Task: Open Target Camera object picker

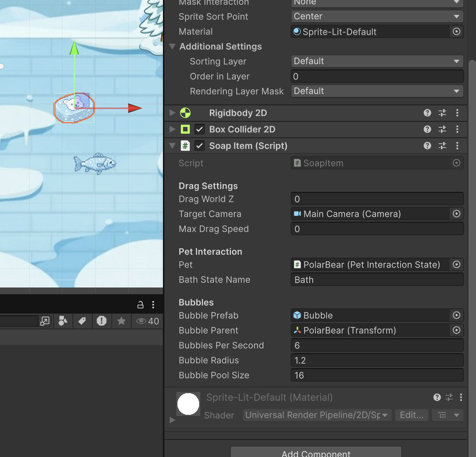Action: [457, 214]
